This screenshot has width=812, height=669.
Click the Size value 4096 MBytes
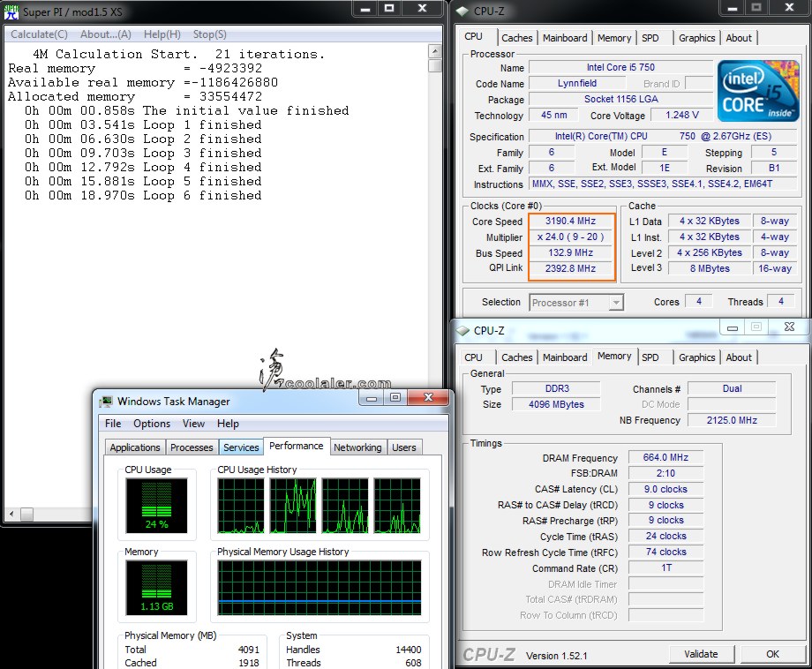[x=556, y=404]
